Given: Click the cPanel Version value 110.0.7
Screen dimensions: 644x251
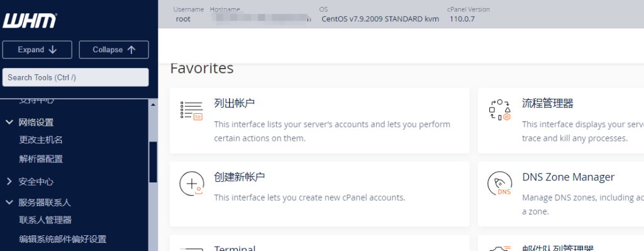Looking at the screenshot, I should click(462, 19).
